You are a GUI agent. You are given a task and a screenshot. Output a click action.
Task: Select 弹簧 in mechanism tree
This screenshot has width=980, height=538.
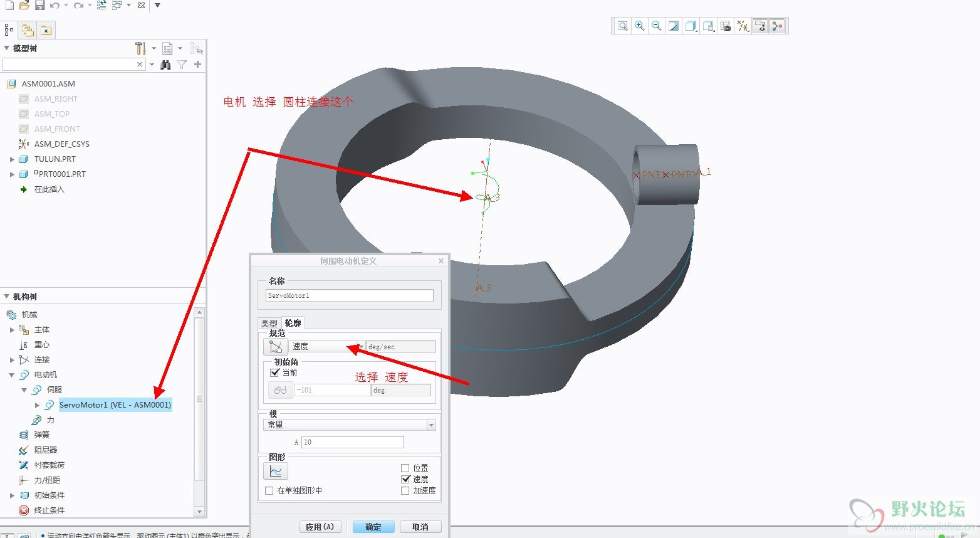[x=41, y=435]
